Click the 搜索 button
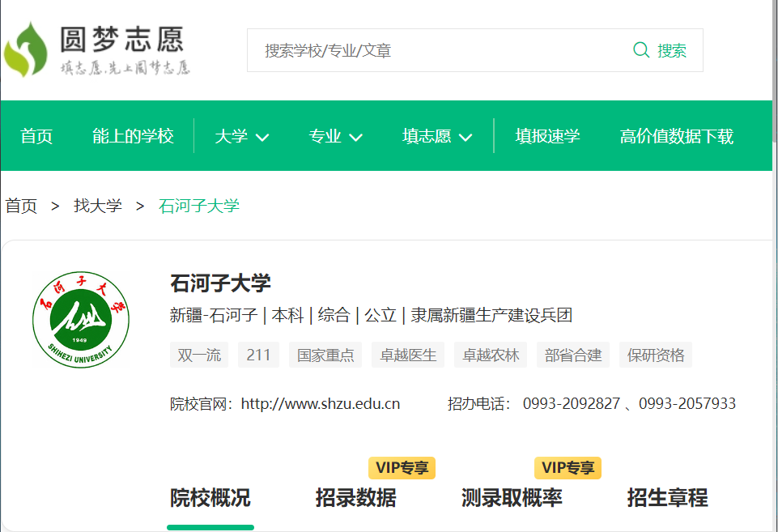 tap(672, 50)
